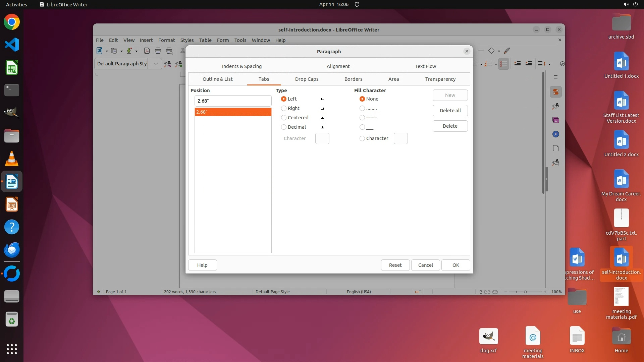Open the Gallery sidebar panel
The image size is (644, 362).
pyautogui.click(x=556, y=120)
